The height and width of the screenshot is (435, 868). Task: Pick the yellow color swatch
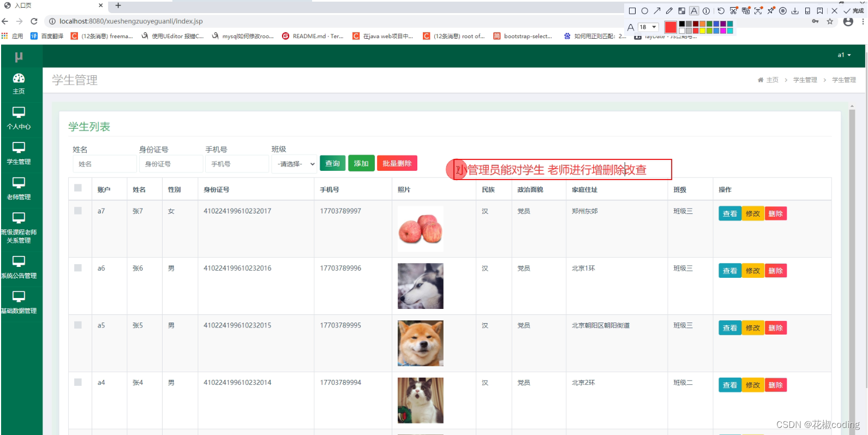[x=703, y=31]
